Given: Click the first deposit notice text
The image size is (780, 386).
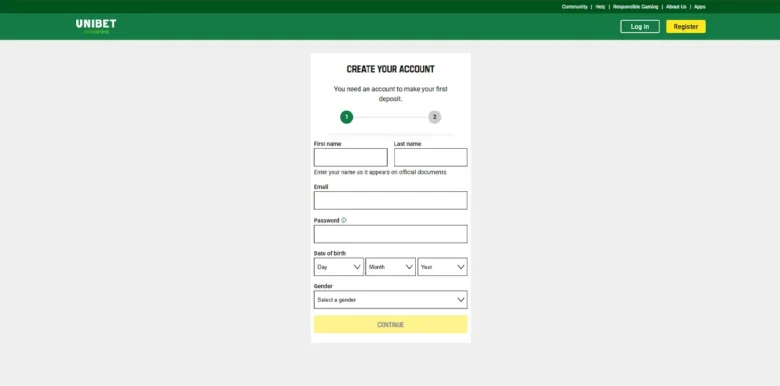Looking at the screenshot, I should (390, 94).
